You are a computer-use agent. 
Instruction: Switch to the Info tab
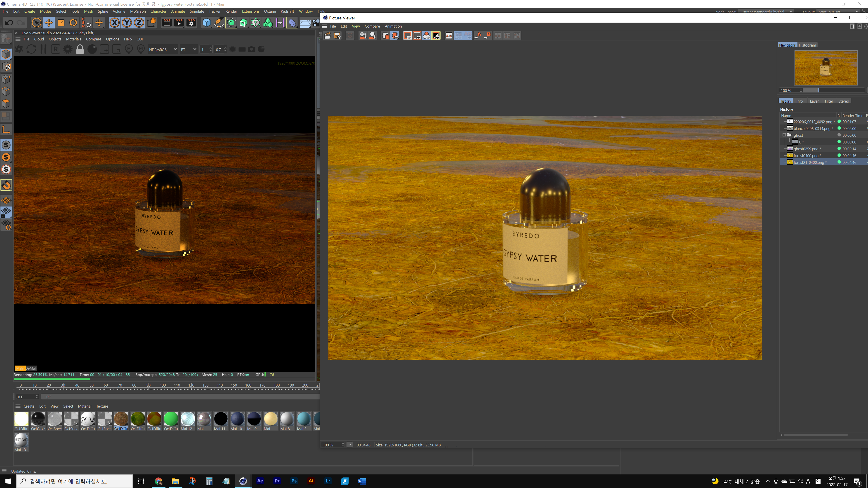799,101
